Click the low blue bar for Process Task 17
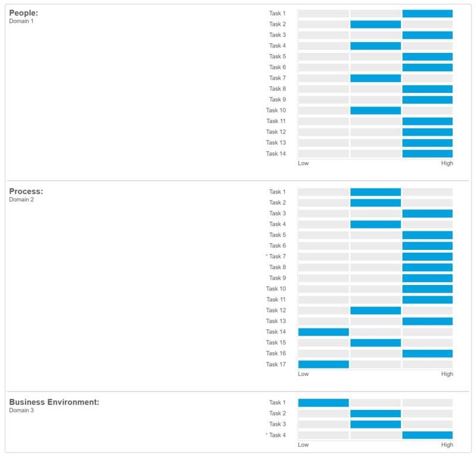476x457 pixels. pyautogui.click(x=323, y=364)
